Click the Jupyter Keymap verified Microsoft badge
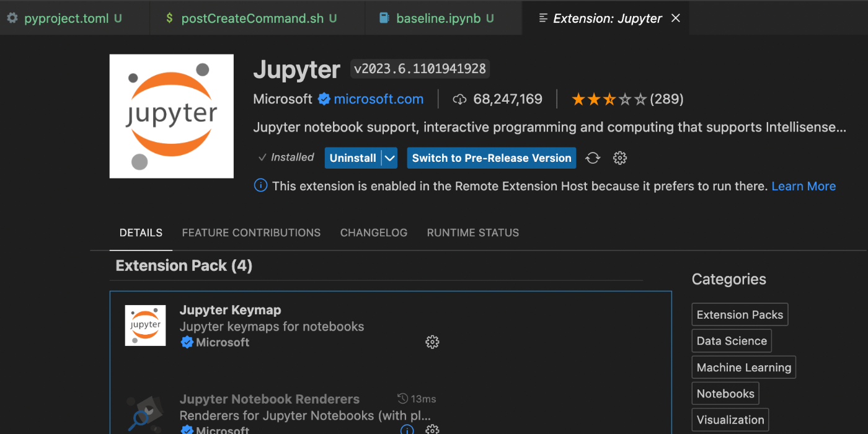Viewport: 868px width, 434px height. 187,342
